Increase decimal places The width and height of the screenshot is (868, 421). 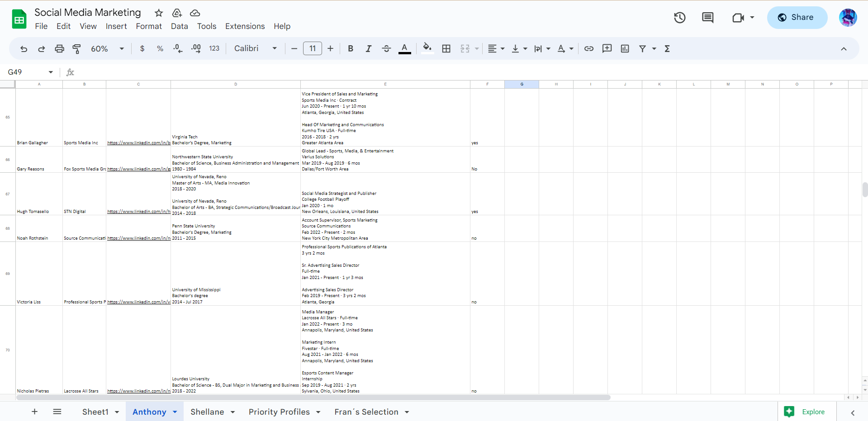coord(196,49)
